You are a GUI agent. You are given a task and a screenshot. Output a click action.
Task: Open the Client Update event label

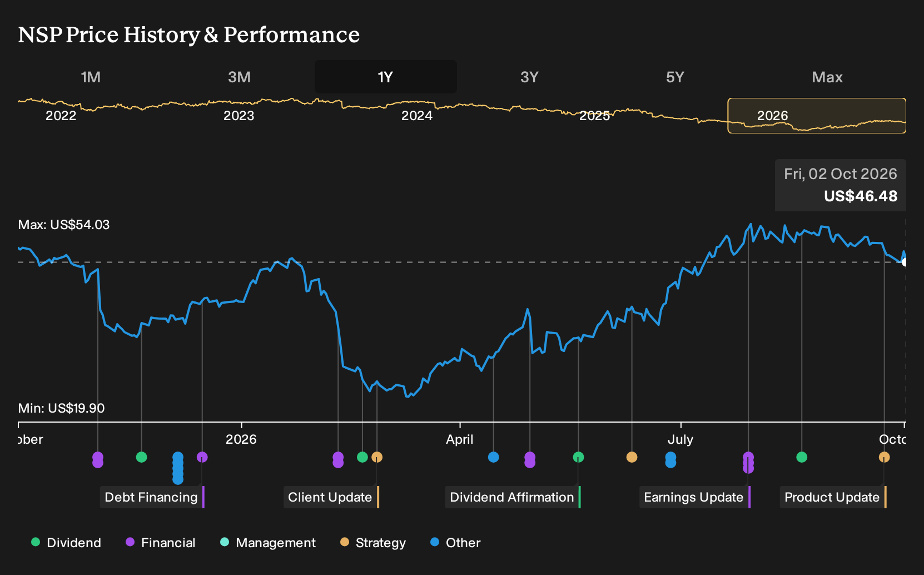(x=331, y=497)
